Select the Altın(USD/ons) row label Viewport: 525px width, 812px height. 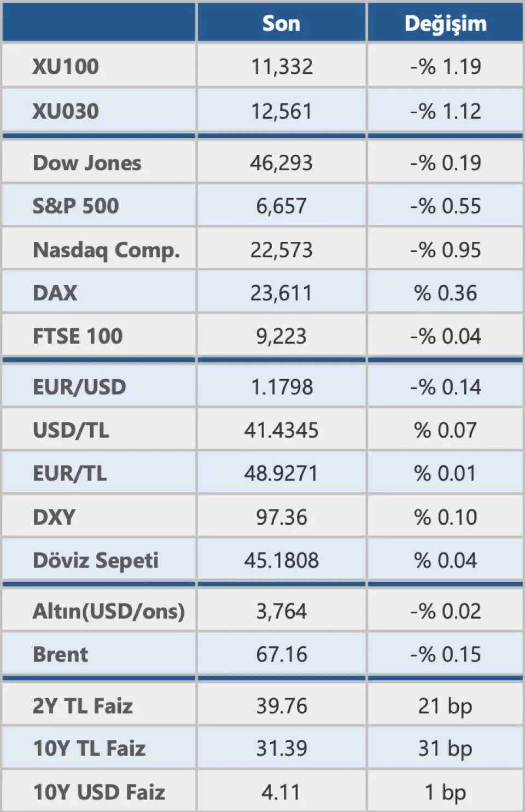pyautogui.click(x=109, y=611)
